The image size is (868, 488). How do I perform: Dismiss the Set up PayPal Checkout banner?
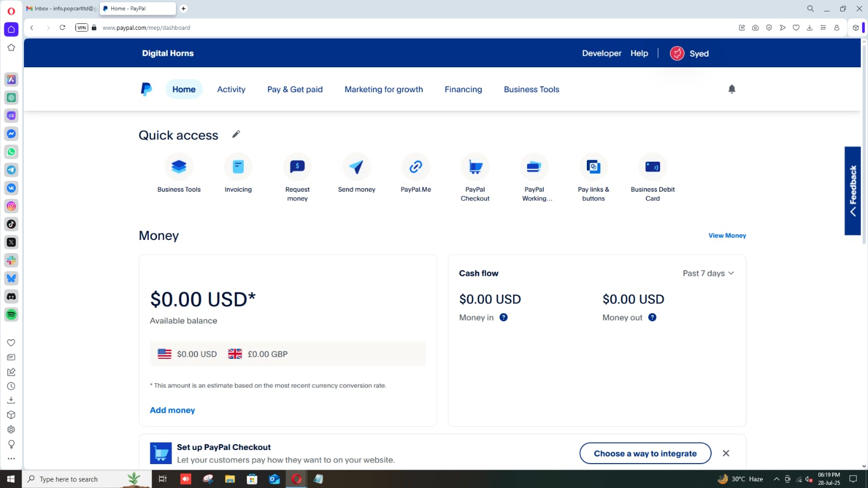pos(726,453)
